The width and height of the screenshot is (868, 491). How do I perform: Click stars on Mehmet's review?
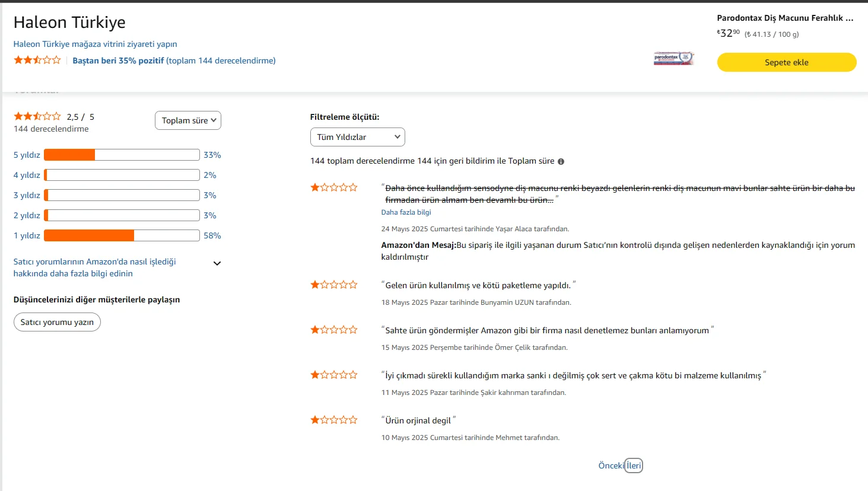[x=334, y=420]
